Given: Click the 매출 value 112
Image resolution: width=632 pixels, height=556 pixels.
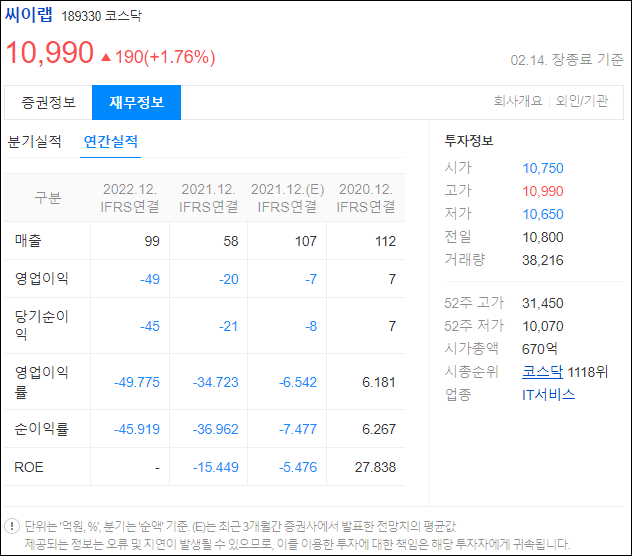Looking at the screenshot, I should 385,241.
